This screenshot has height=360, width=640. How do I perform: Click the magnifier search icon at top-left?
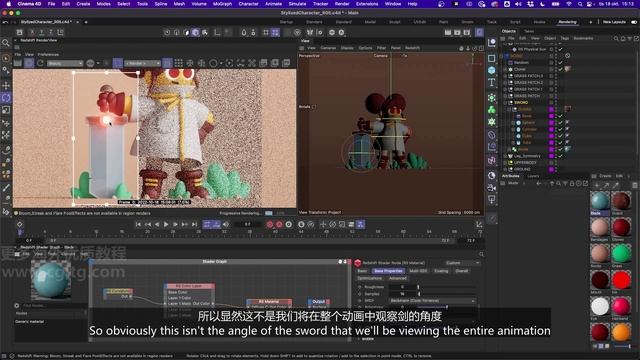click(6, 43)
